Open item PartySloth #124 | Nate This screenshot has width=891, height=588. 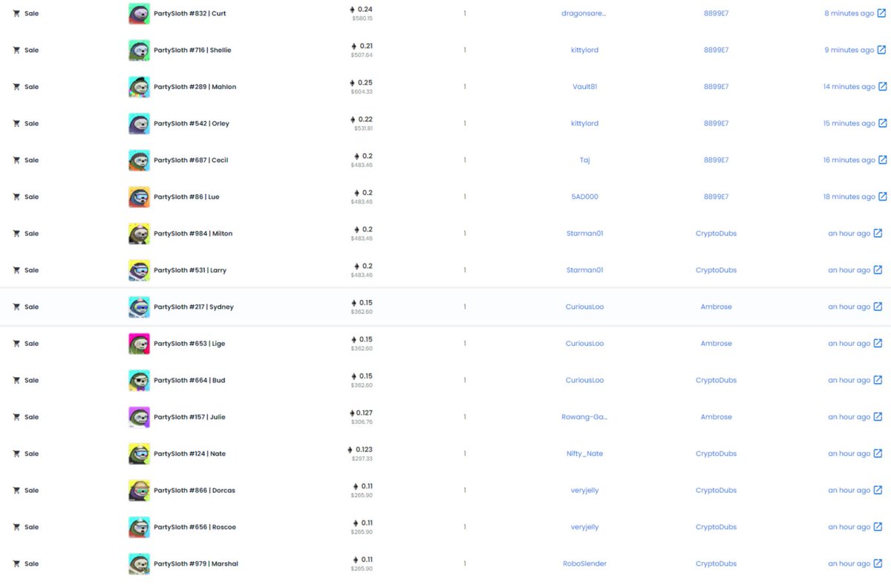click(190, 454)
